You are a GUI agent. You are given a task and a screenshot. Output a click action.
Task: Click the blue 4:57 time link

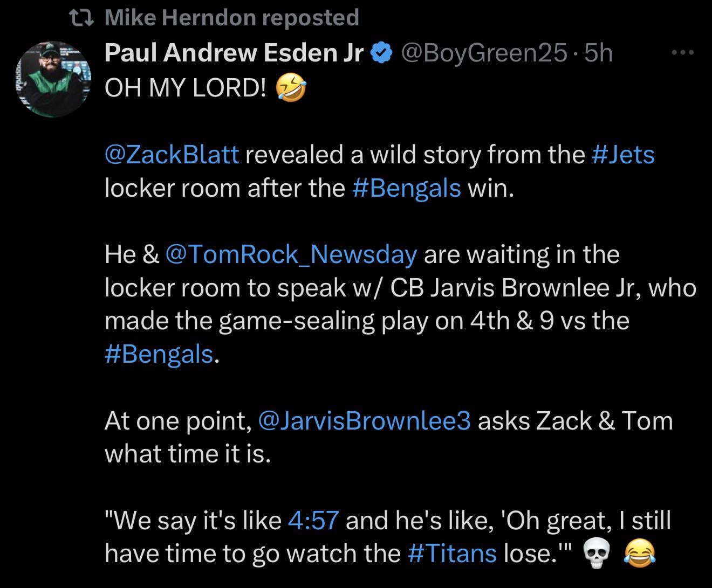313,520
